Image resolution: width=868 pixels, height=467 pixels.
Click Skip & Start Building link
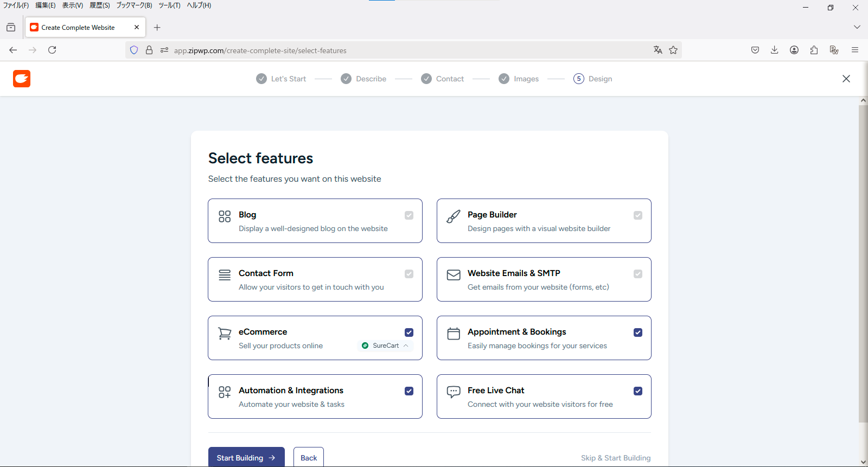(x=616, y=458)
